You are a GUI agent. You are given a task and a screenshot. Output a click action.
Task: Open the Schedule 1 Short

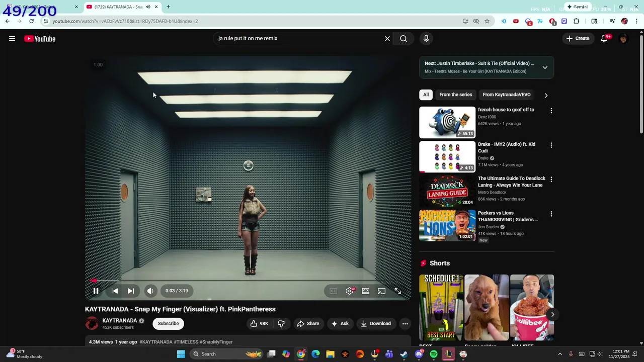tap(441, 308)
